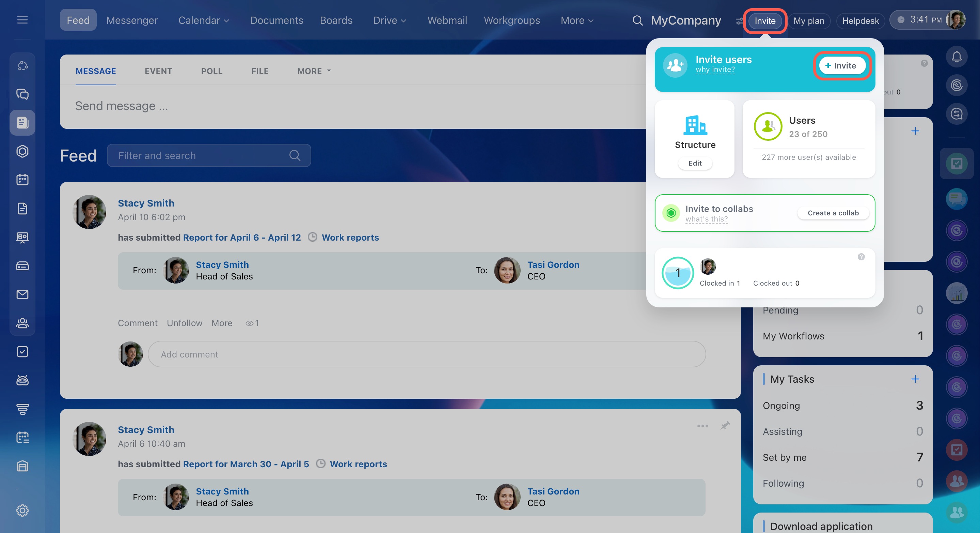The image size is (980, 533).
Task: Open the Workgroups menu item
Action: (512, 20)
